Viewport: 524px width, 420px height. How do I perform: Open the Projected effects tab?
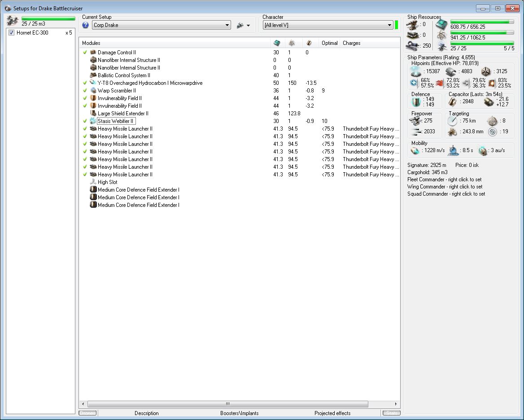(x=332, y=413)
